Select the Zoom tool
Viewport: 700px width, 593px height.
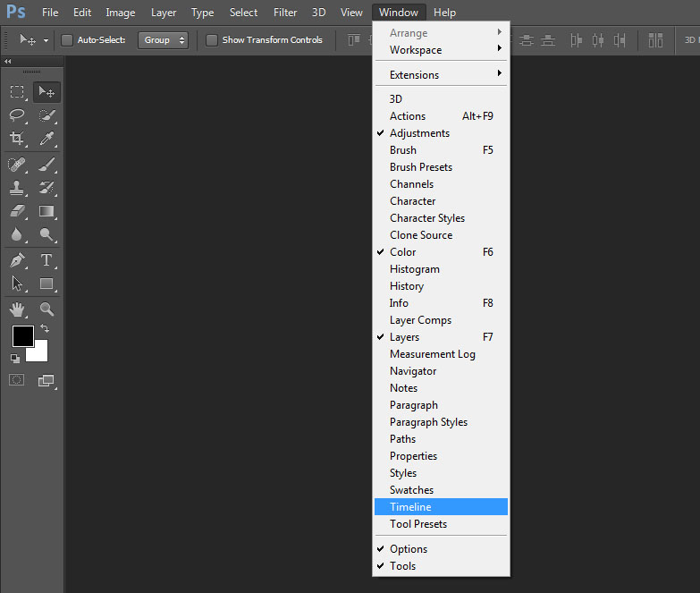[x=46, y=309]
